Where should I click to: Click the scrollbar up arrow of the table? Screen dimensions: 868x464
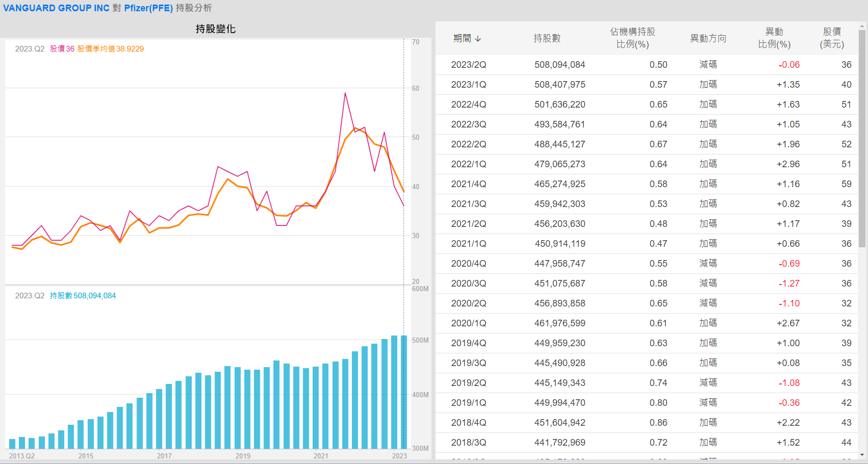click(862, 25)
